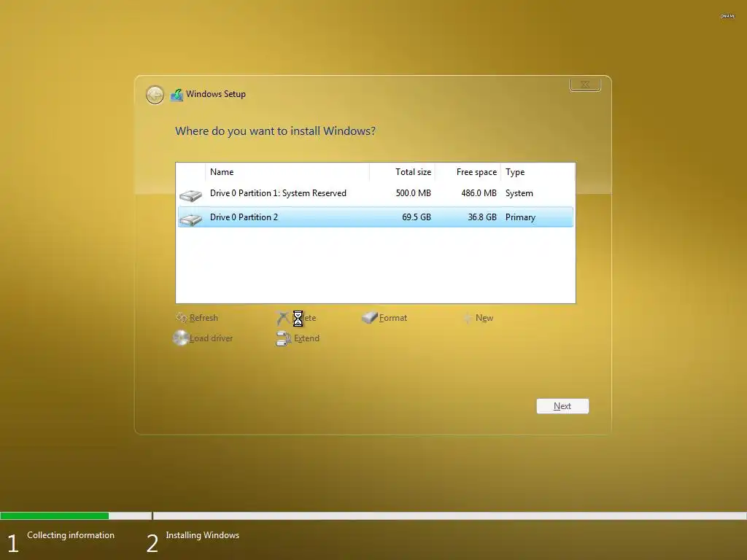Click the Format link
Viewport: 747px width, 560px height.
tap(393, 318)
